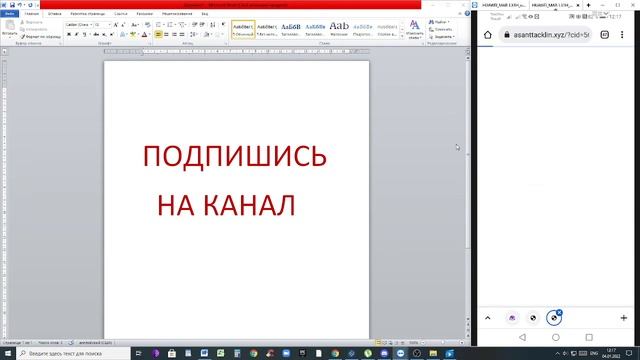Justify the paragraph text
Screen dimensions: 640x360
(182, 35)
